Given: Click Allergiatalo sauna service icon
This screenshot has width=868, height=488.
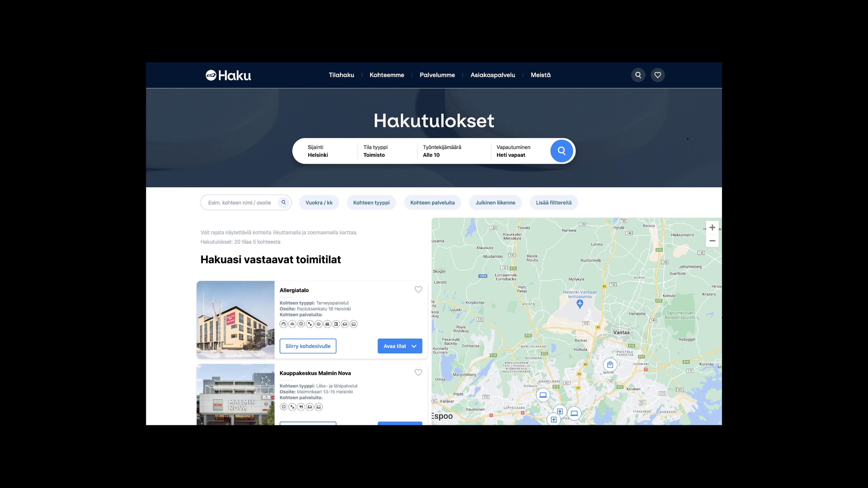Looking at the screenshot, I should coord(327,324).
